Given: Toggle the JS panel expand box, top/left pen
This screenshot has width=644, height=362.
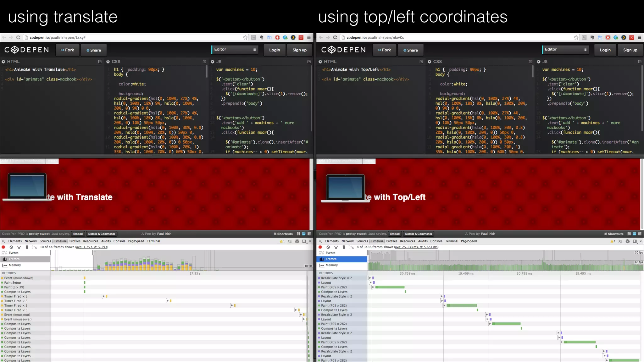Looking at the screenshot, I should coord(639,62).
